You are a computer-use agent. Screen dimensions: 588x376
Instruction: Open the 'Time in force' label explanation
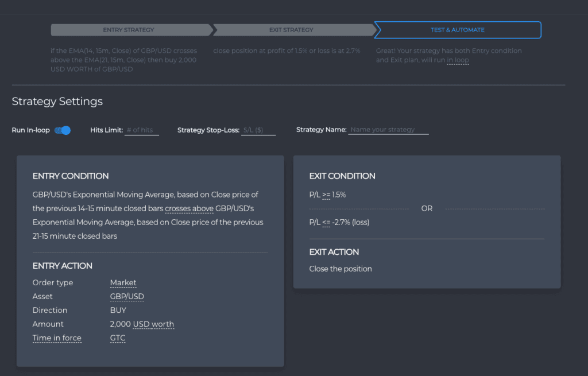click(57, 338)
